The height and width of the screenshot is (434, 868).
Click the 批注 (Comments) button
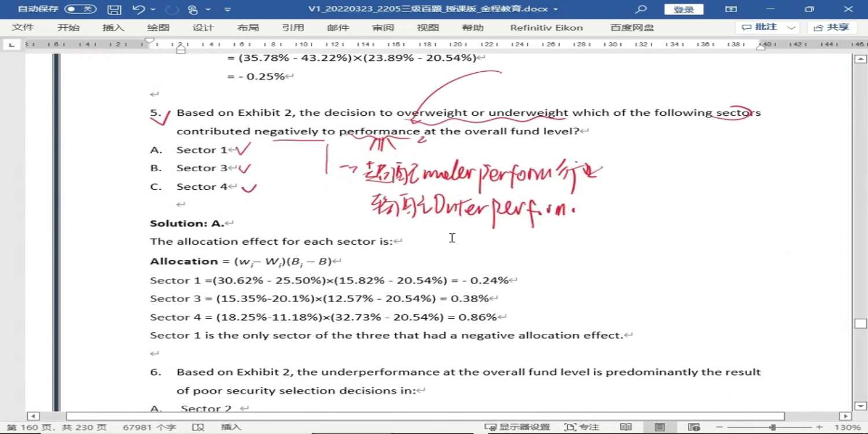click(760, 27)
